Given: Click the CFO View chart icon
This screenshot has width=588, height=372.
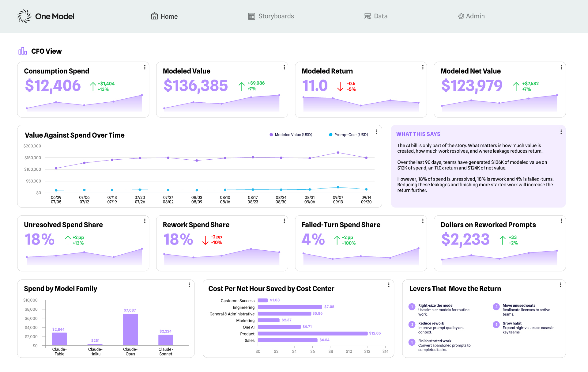Looking at the screenshot, I should (x=23, y=51).
